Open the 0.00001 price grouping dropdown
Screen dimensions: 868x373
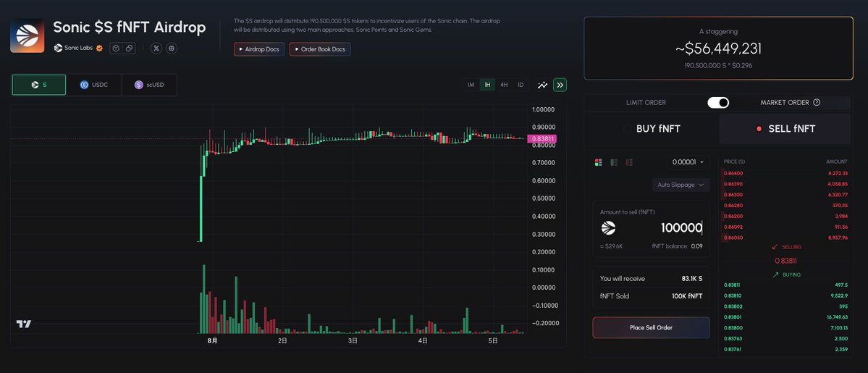(688, 162)
